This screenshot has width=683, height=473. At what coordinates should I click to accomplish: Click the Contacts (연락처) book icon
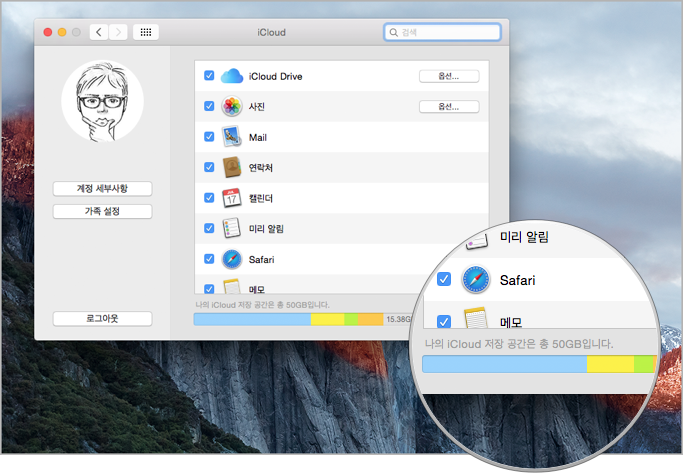232,167
